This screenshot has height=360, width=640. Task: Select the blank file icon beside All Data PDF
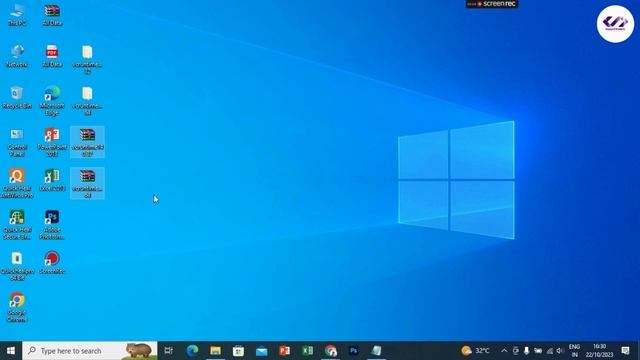pos(87,60)
